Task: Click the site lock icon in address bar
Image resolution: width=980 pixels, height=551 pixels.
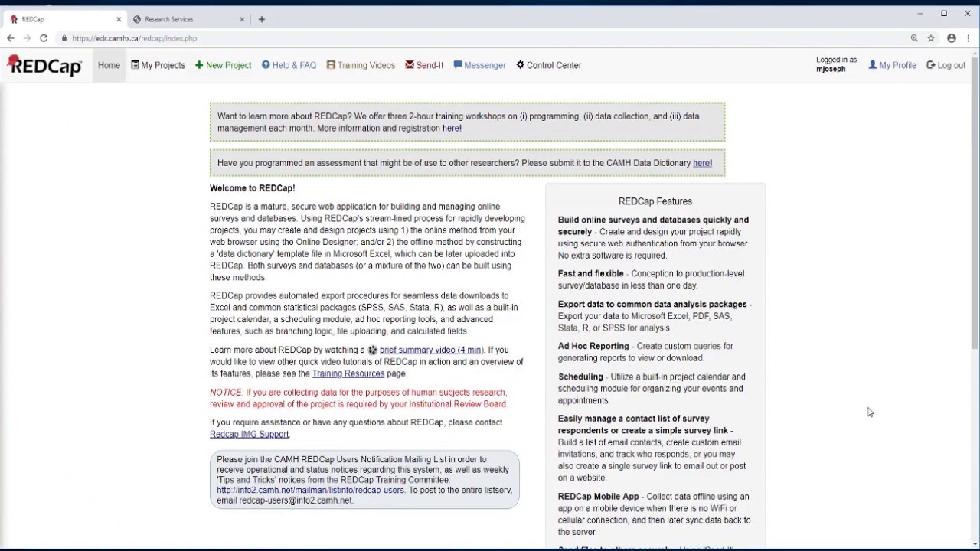Action: [64, 38]
